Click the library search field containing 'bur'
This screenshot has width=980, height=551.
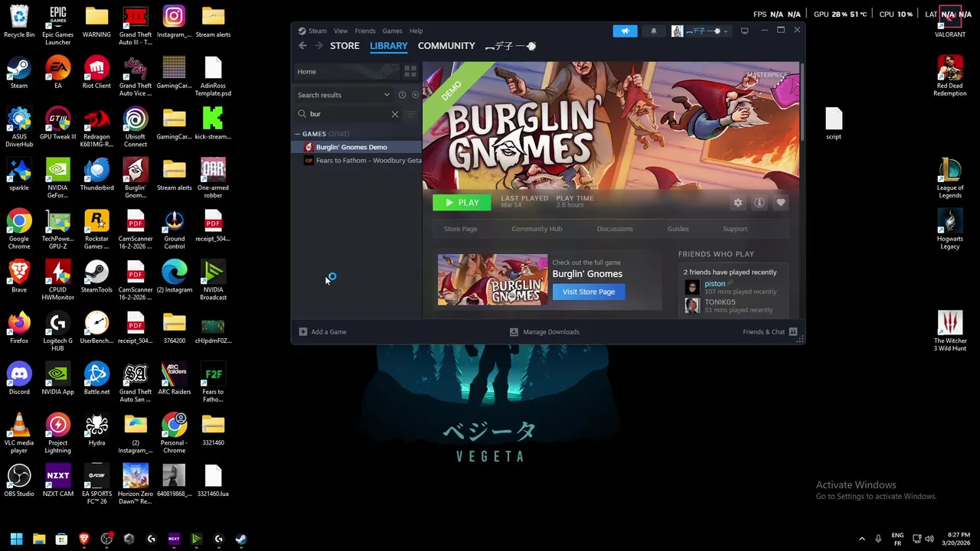click(348, 114)
